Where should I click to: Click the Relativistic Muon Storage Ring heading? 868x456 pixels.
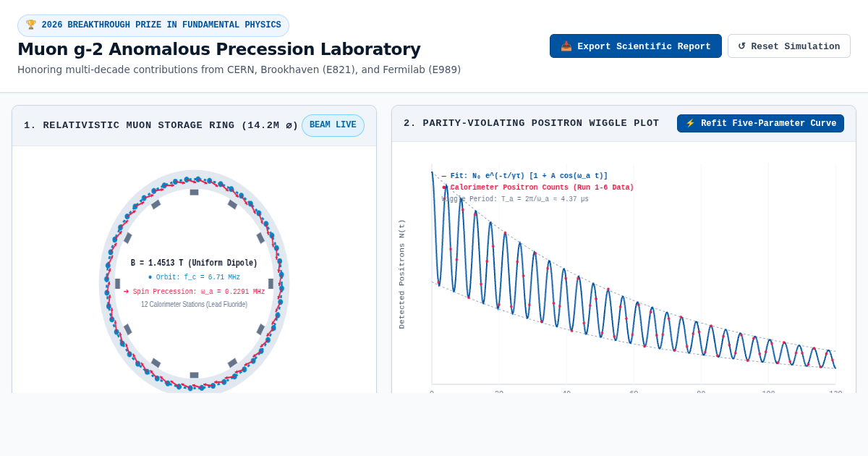[x=161, y=125]
